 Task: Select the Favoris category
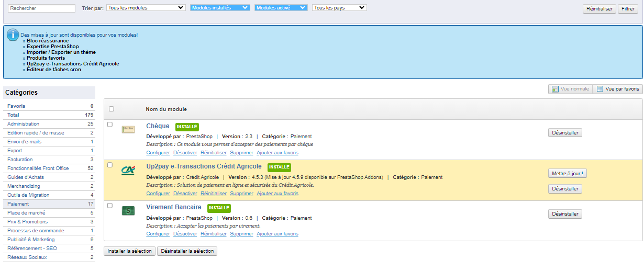[49, 106]
